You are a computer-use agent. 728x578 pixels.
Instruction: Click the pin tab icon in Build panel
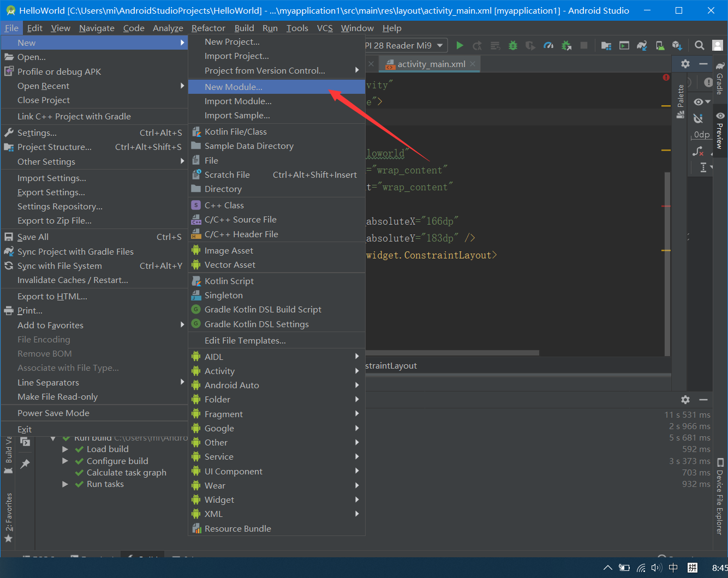click(25, 464)
